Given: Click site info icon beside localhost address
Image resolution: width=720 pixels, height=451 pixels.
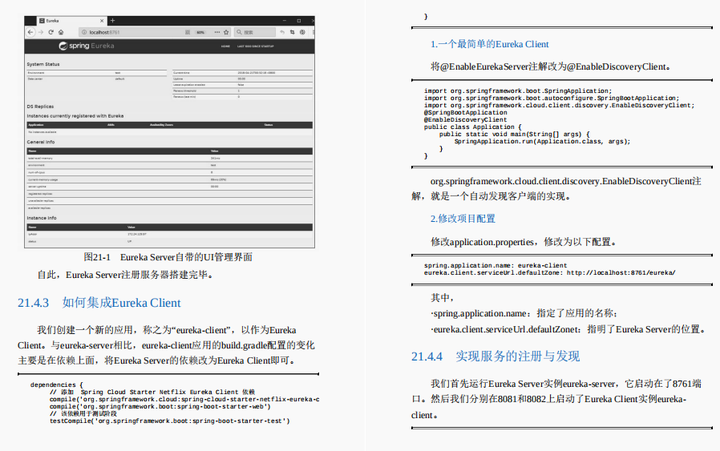Looking at the screenshot, I should click(x=84, y=32).
